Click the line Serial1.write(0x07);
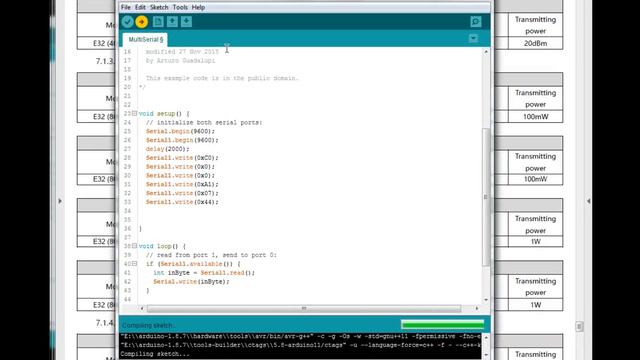The width and height of the screenshot is (640, 360). point(182,193)
